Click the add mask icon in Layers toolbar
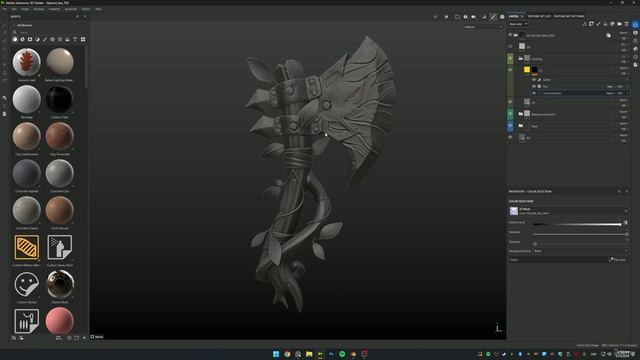 coord(591,24)
